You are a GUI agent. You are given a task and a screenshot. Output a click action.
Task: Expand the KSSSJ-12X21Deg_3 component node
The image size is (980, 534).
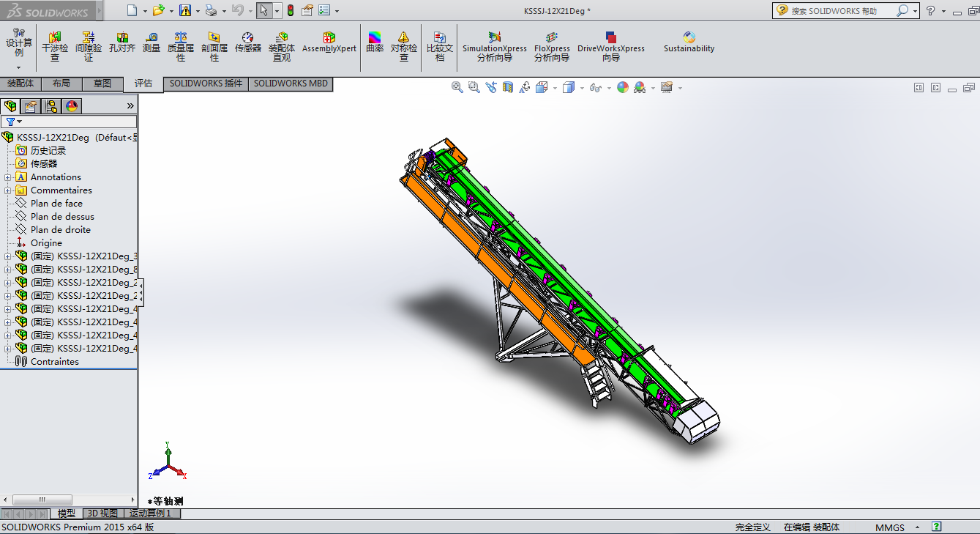7,256
